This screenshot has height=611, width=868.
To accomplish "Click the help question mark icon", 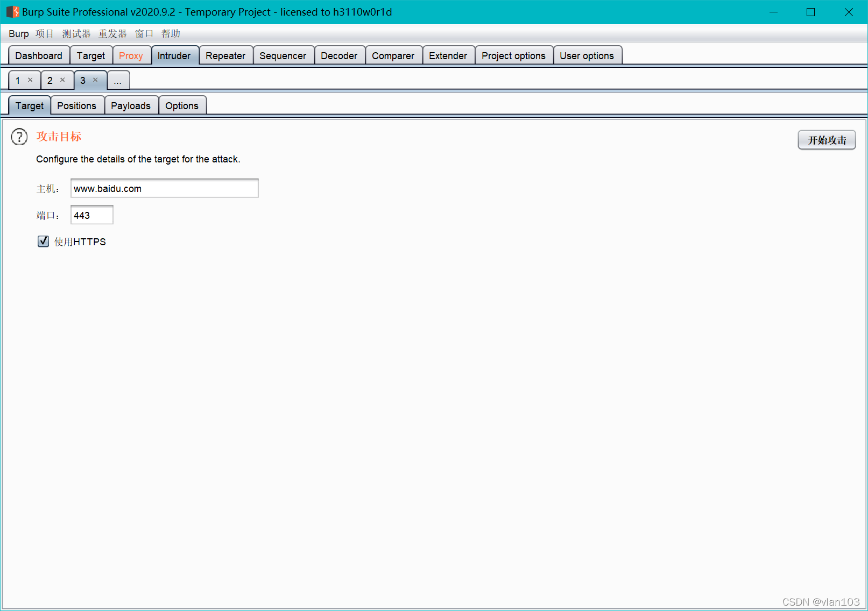I will (x=19, y=137).
